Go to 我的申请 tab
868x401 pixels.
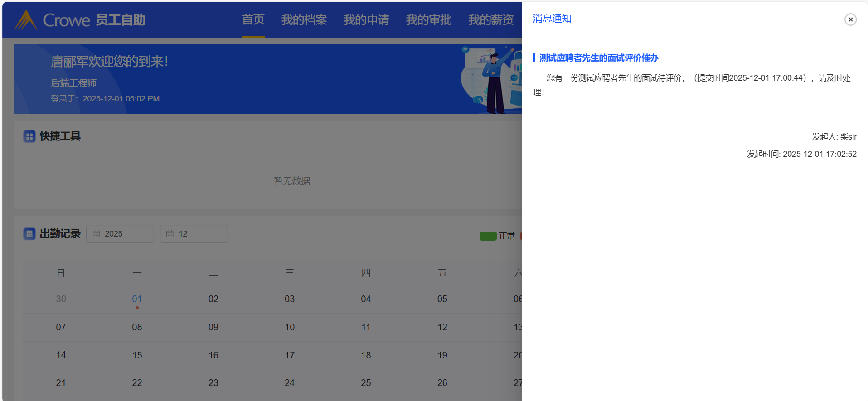366,19
